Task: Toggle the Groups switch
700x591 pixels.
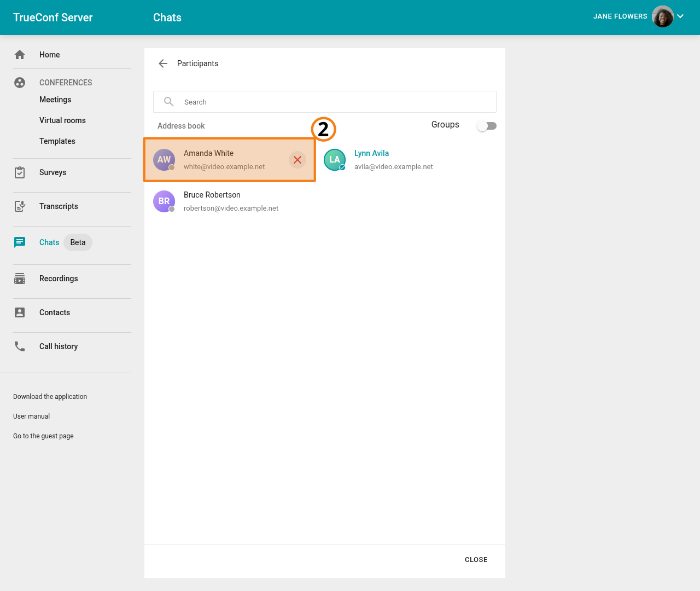Action: coord(486,126)
